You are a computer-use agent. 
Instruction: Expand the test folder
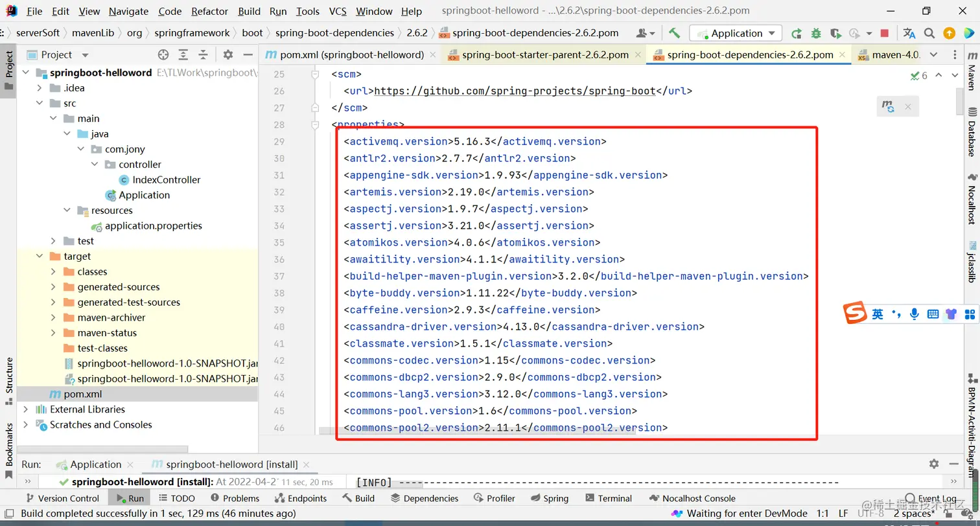(53, 241)
